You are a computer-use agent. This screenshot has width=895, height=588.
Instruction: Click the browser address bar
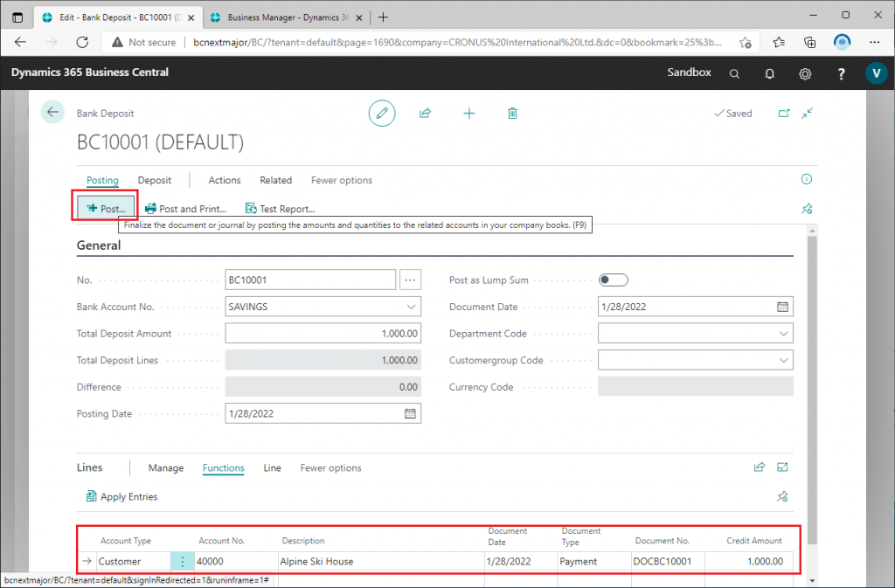pos(456,42)
